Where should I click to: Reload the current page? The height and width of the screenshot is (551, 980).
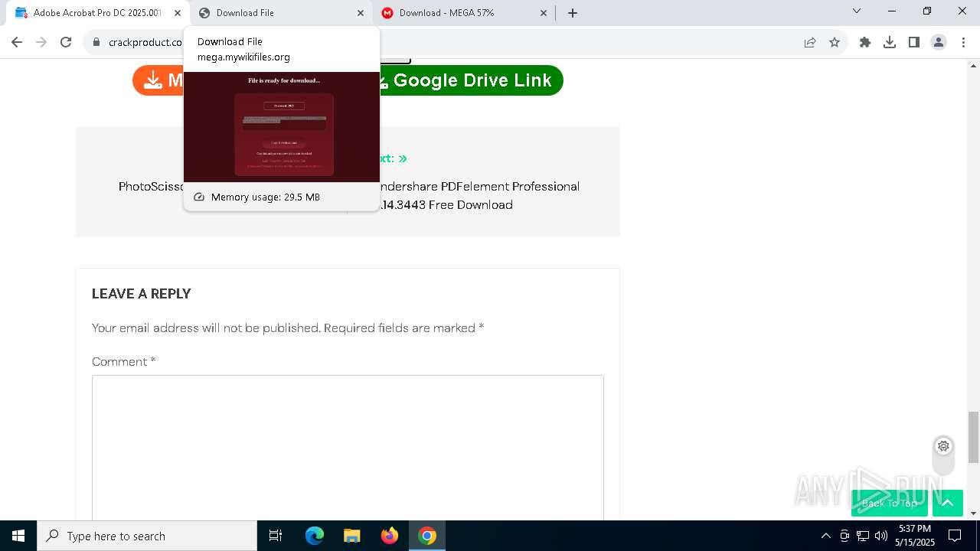tap(66, 42)
